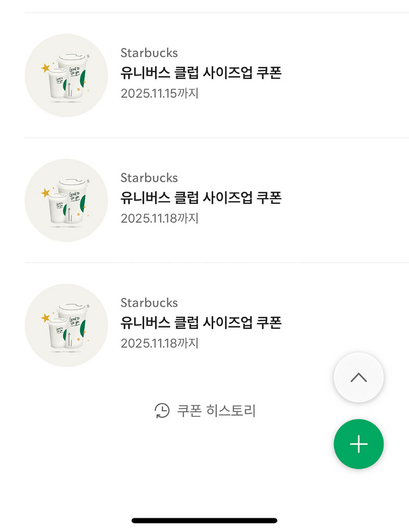Tap cup image of coupon expiring 2025.11.15
409x532 pixels.
click(67, 75)
